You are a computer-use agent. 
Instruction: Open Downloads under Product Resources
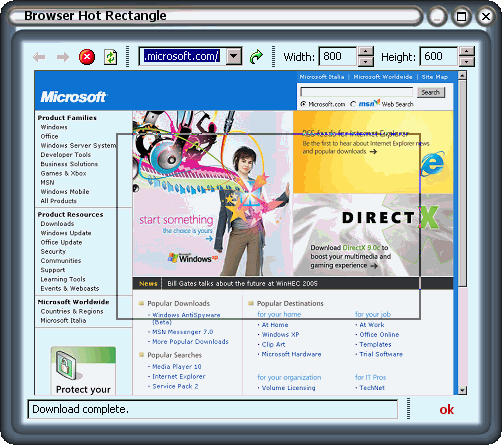pos(57,224)
